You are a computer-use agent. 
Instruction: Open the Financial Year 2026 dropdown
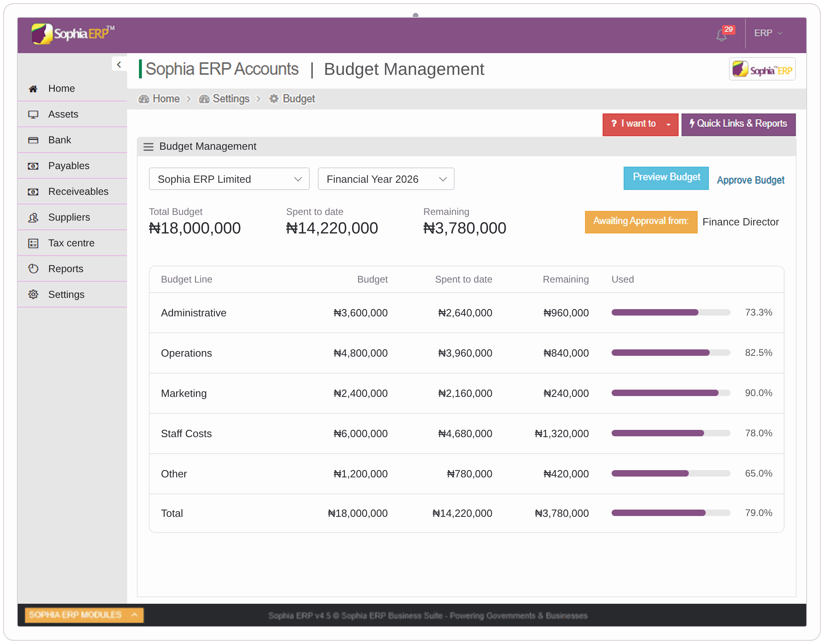pyautogui.click(x=386, y=179)
